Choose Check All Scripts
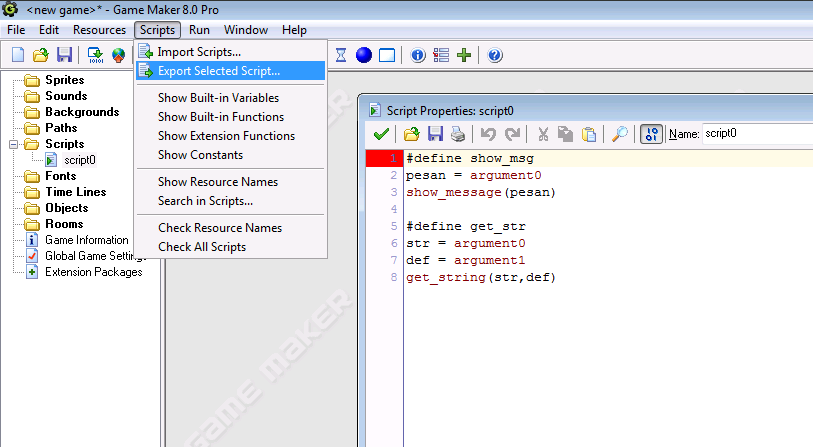The height and width of the screenshot is (447, 813). point(231,247)
